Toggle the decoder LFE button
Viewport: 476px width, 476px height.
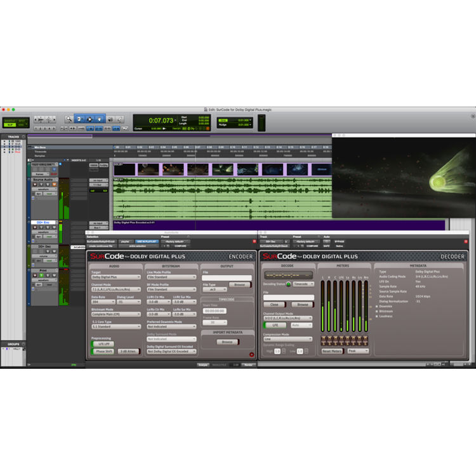coord(275,325)
